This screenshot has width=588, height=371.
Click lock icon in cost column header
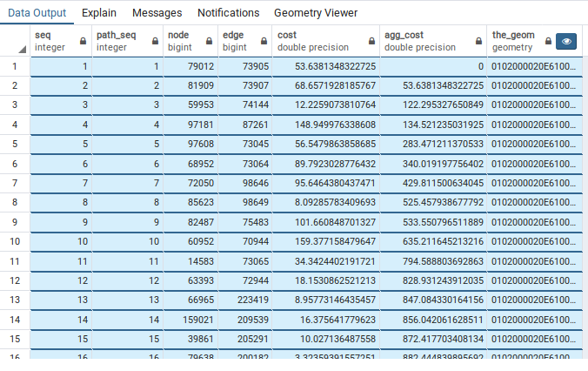[x=371, y=41]
